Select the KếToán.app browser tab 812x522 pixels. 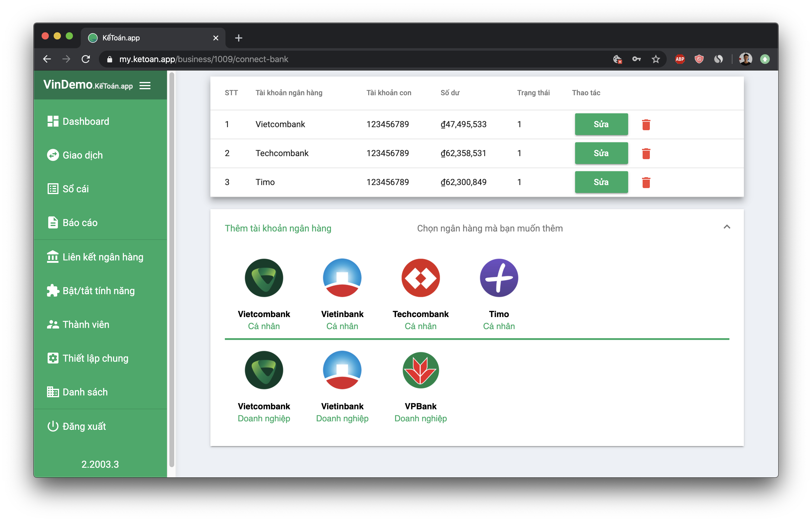pyautogui.click(x=153, y=38)
